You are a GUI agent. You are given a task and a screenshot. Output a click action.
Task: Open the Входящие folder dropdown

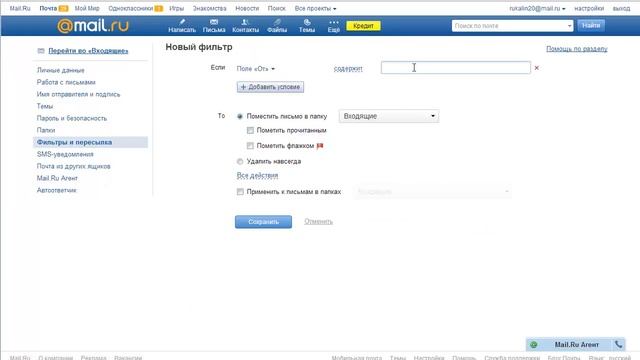(x=389, y=116)
